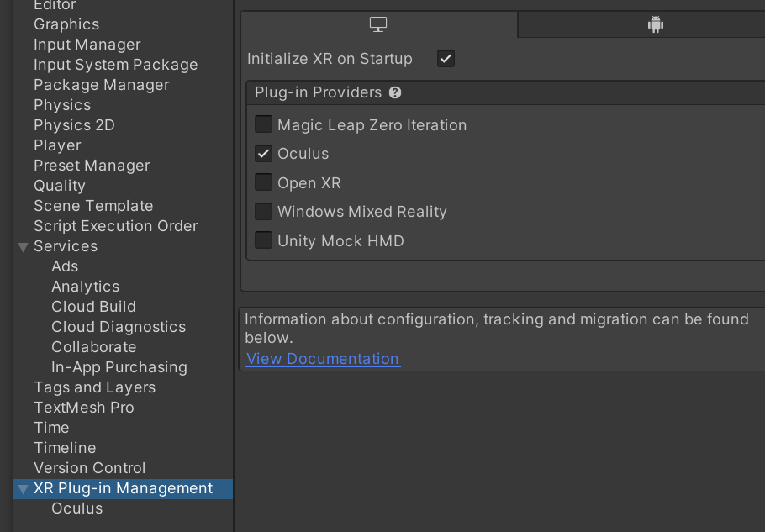Disable the Oculus plug-in provider
This screenshot has width=765, height=532.
[263, 153]
